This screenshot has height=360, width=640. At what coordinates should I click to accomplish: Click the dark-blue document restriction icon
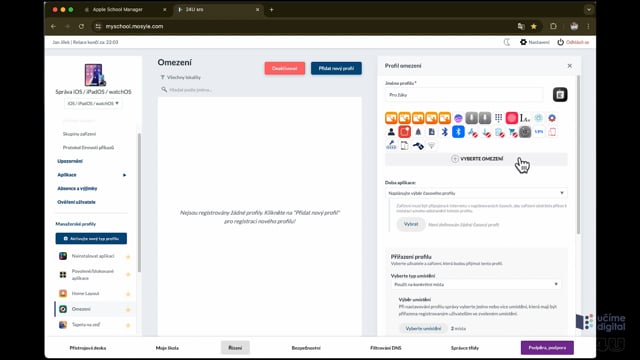[x=431, y=132]
